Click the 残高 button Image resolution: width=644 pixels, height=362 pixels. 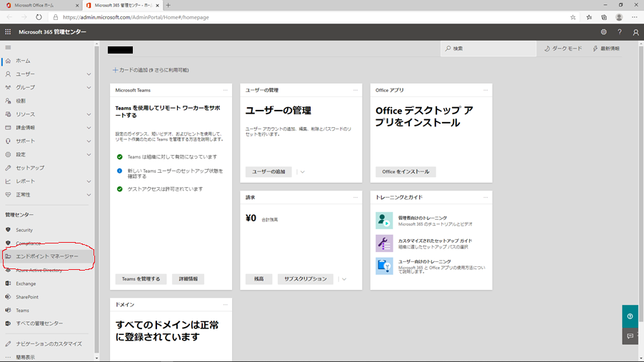(x=258, y=279)
